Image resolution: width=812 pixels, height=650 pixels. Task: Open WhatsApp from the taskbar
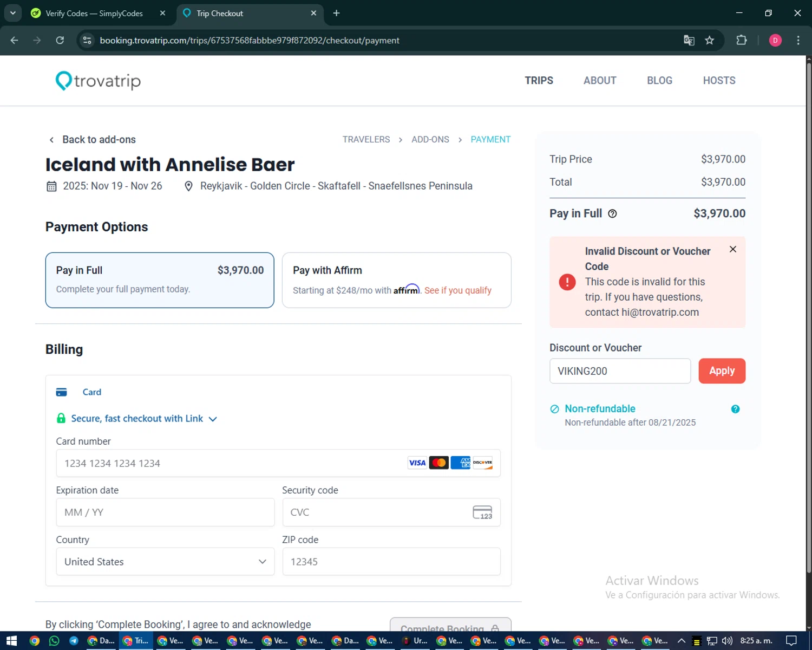coord(54,641)
